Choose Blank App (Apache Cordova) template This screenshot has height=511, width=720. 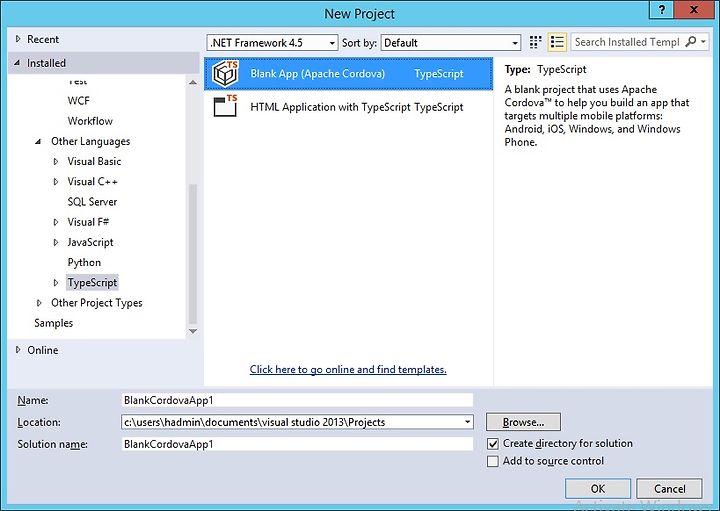tap(349, 73)
